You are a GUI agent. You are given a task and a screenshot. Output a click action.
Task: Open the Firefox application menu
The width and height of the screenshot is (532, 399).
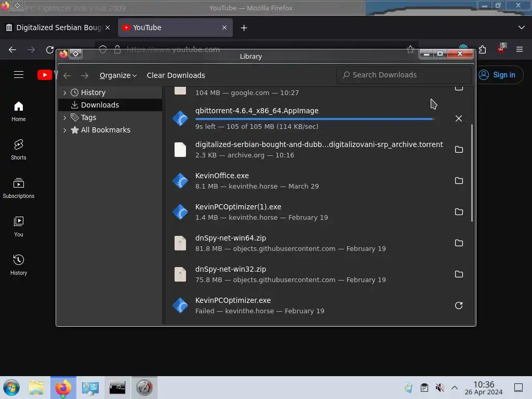[x=520, y=49]
